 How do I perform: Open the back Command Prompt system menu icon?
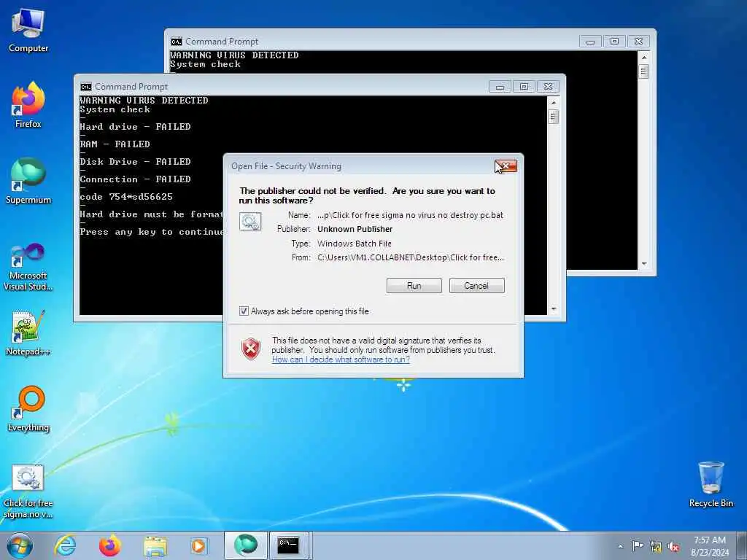pyautogui.click(x=177, y=42)
